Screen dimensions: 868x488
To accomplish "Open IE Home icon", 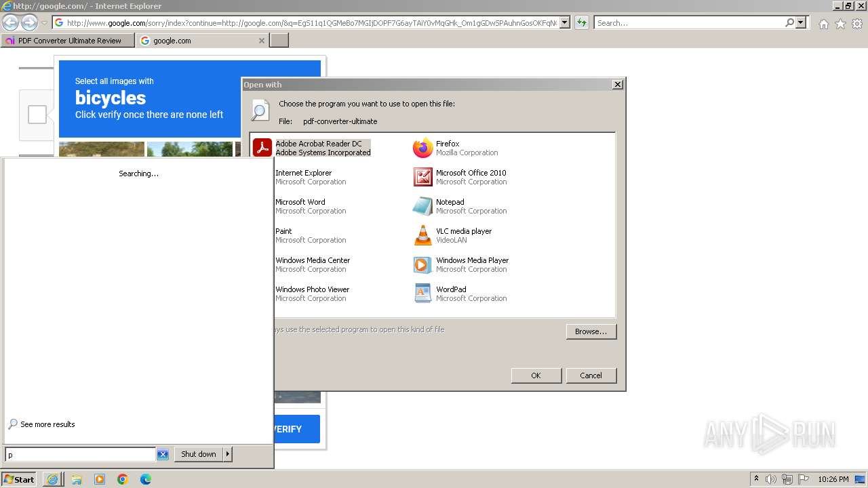I will [x=823, y=24].
